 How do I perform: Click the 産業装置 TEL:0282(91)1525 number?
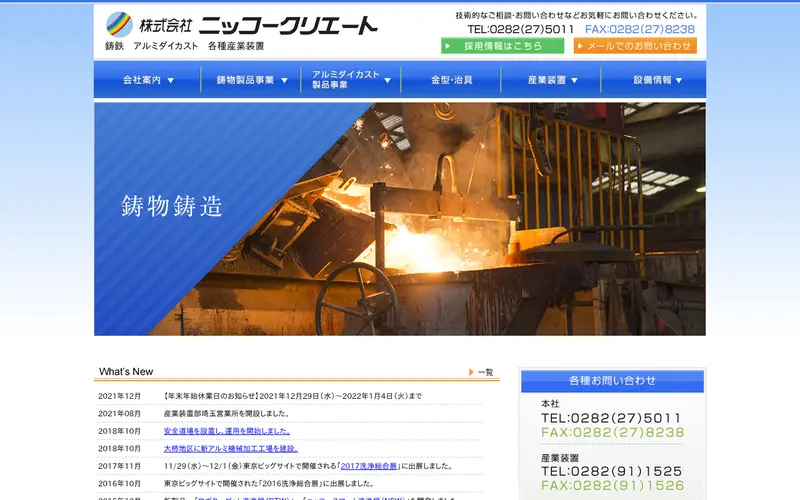click(x=611, y=471)
